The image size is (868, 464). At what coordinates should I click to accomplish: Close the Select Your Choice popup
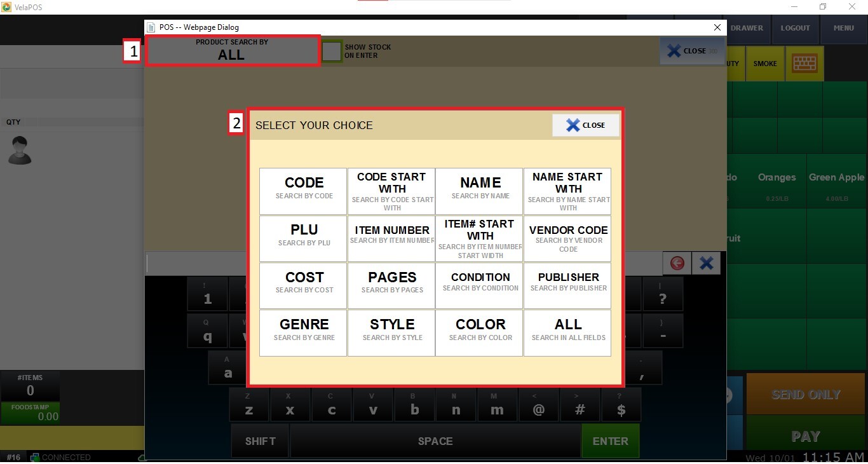point(585,125)
